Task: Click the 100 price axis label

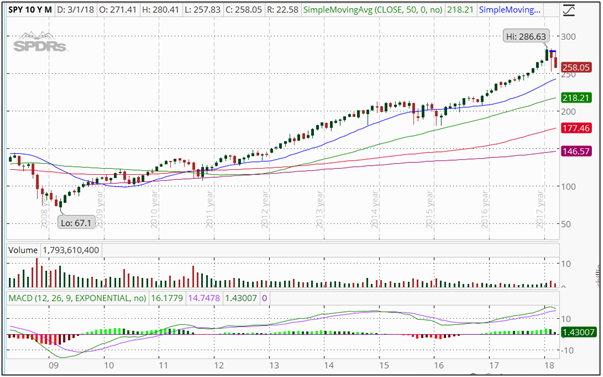Action: [569, 187]
